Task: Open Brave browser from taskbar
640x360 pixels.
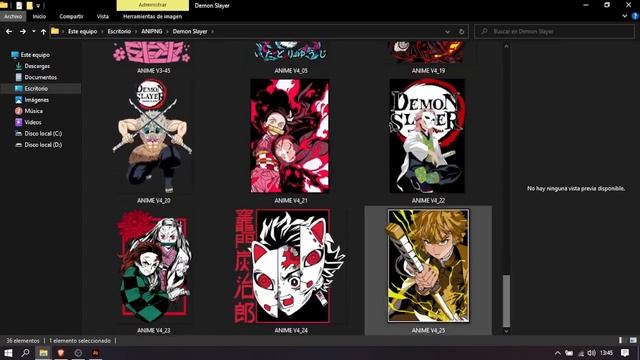Action: click(61, 353)
